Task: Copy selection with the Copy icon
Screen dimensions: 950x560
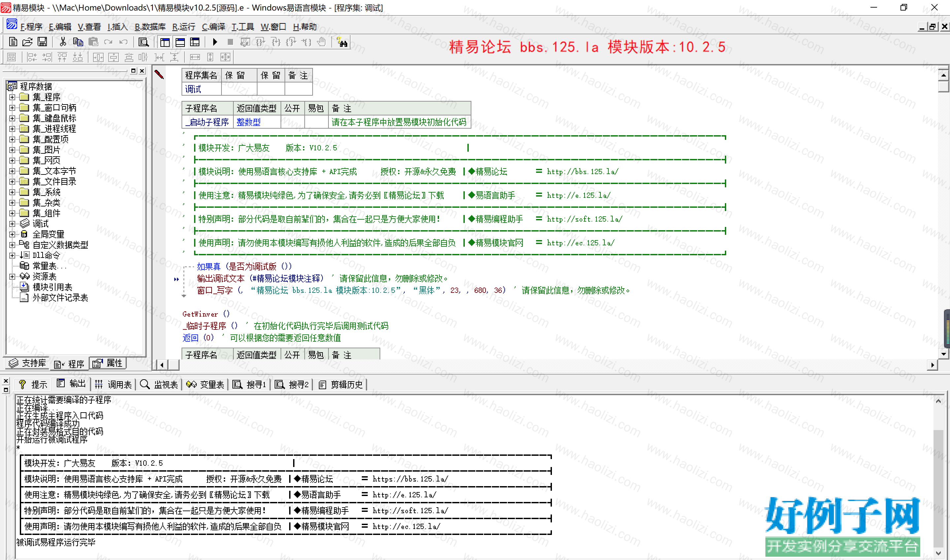Action: tap(78, 42)
